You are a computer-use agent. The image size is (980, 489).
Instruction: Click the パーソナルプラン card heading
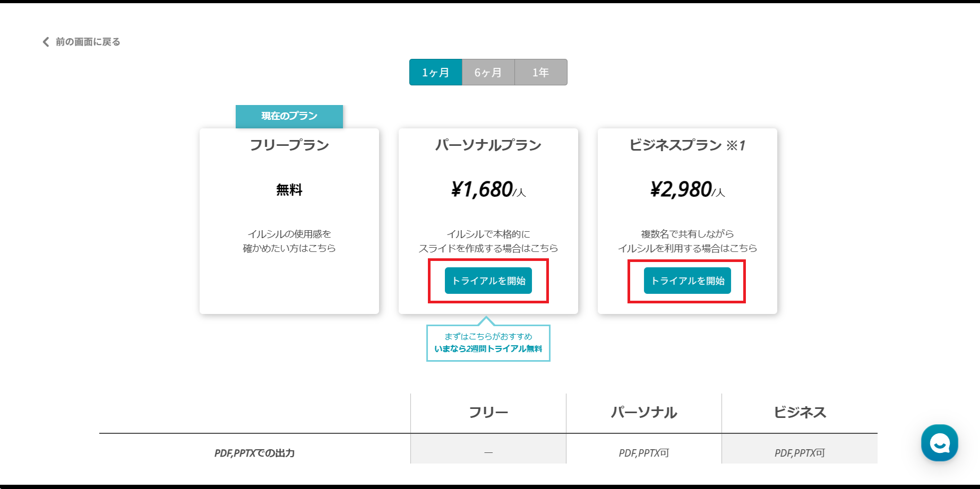click(488, 145)
